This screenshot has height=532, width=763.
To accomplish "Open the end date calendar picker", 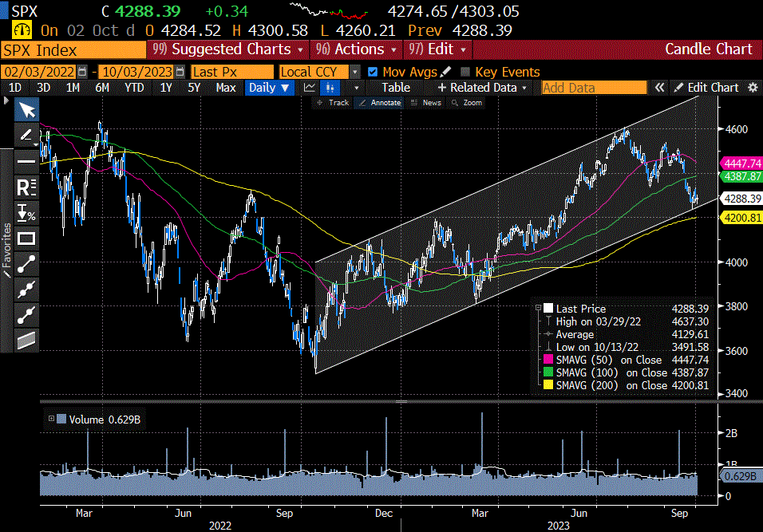I will pyautogui.click(x=180, y=72).
